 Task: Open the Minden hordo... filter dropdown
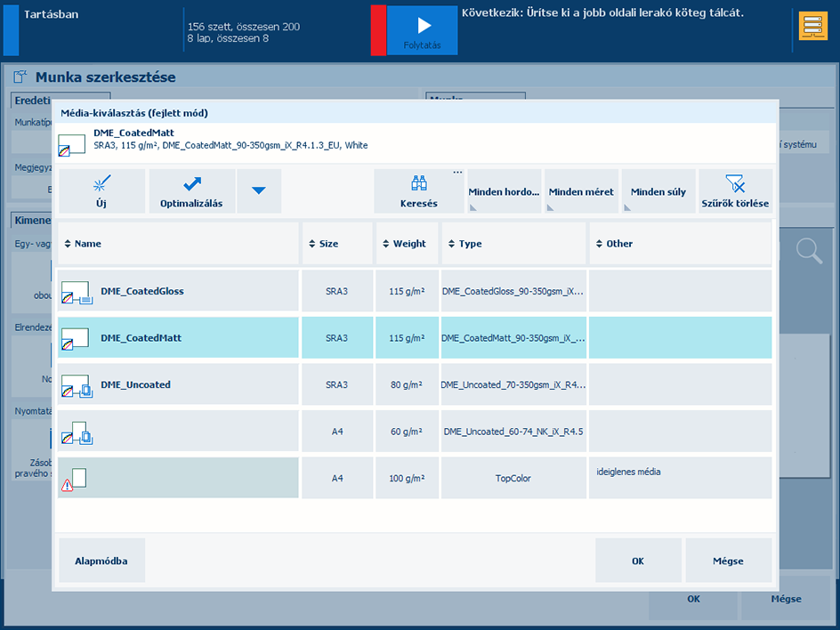(x=504, y=191)
